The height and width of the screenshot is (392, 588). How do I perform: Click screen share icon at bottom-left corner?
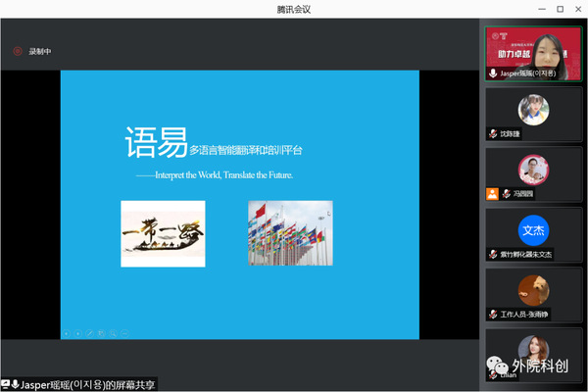pyautogui.click(x=6, y=384)
